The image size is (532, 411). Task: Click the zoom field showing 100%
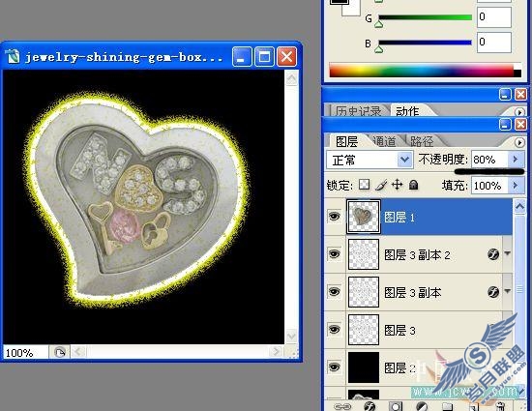pos(25,353)
